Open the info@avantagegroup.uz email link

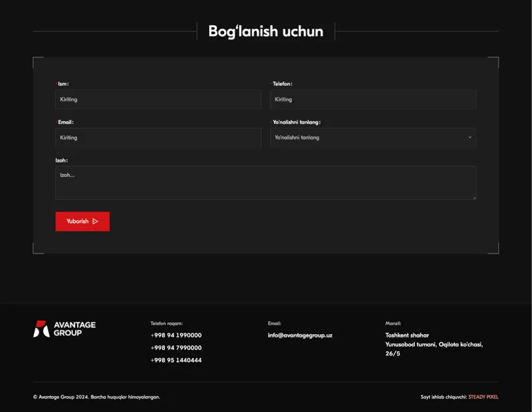300,335
